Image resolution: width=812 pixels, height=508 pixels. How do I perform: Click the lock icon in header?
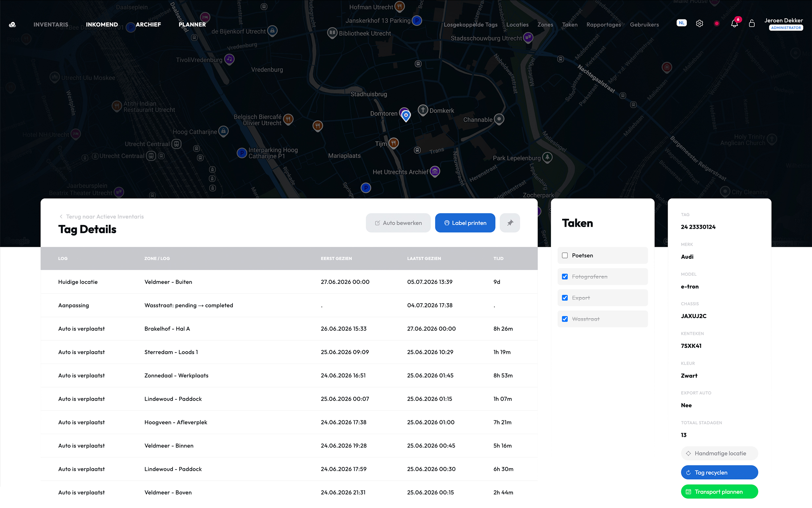click(752, 24)
